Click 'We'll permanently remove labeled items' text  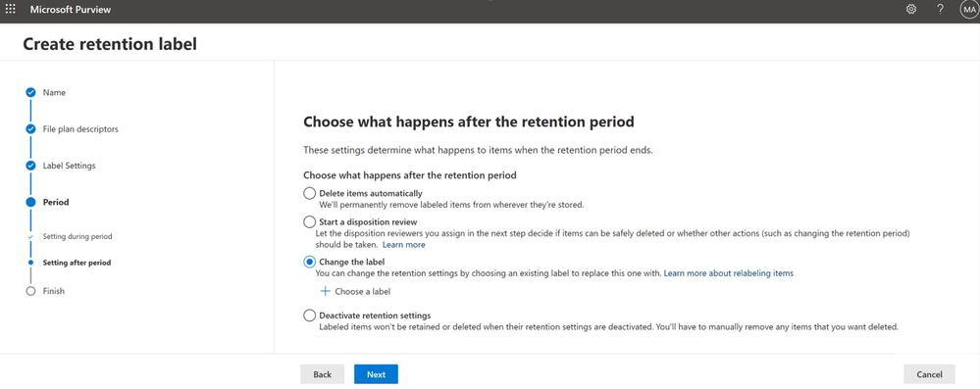click(x=451, y=204)
